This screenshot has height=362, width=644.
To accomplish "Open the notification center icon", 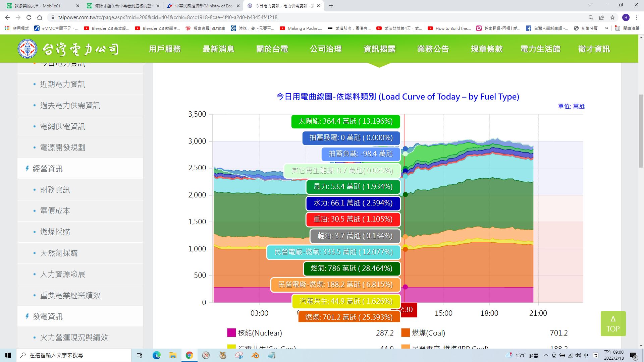I will coord(634,356).
